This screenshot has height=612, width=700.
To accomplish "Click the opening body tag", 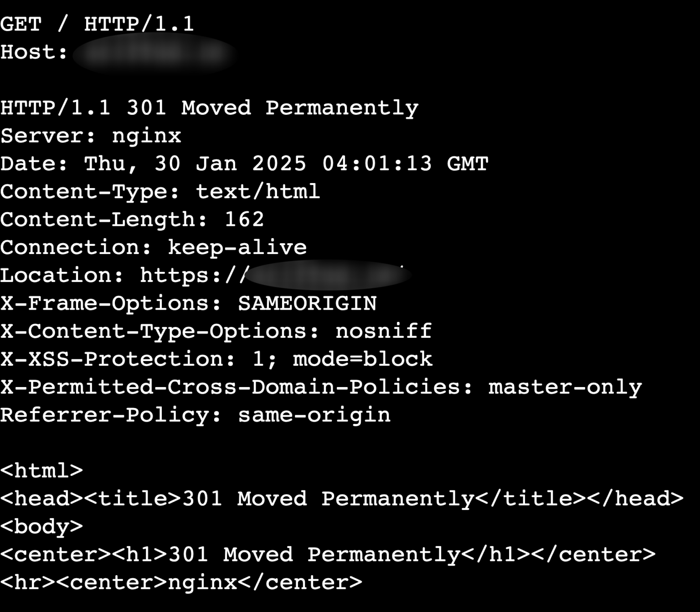I will coord(41,526).
